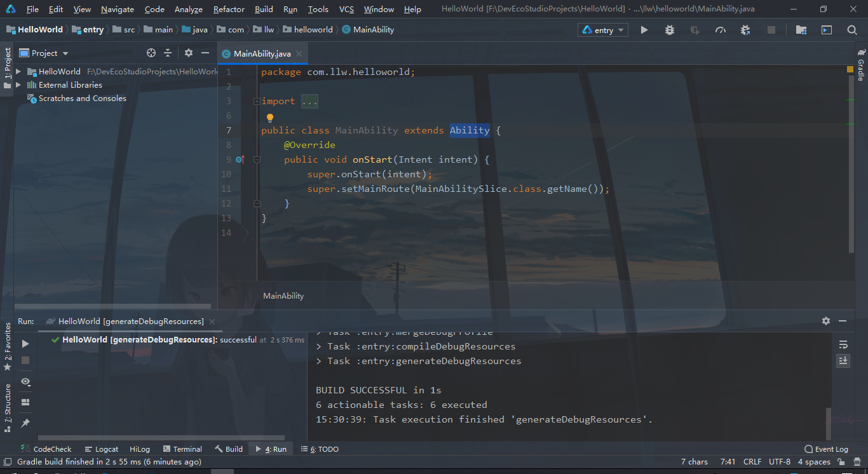Screen dimensions: 868x474
Task: Open the 6: TODO tool window
Action: pyautogui.click(x=319, y=449)
